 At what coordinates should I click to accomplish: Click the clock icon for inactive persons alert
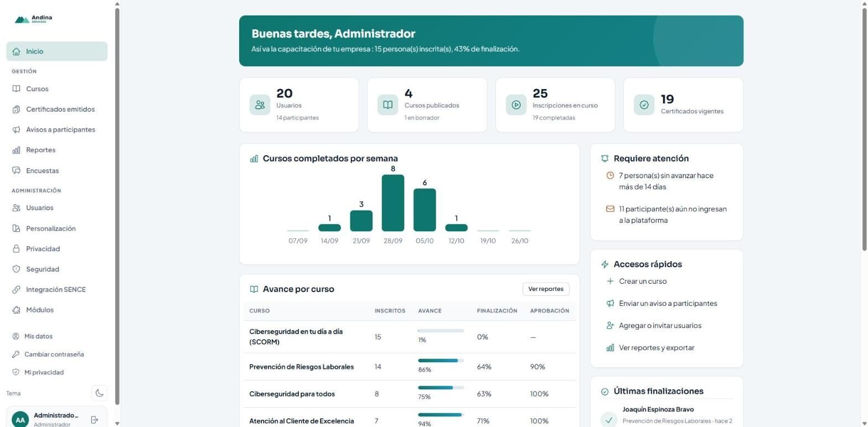(x=610, y=175)
